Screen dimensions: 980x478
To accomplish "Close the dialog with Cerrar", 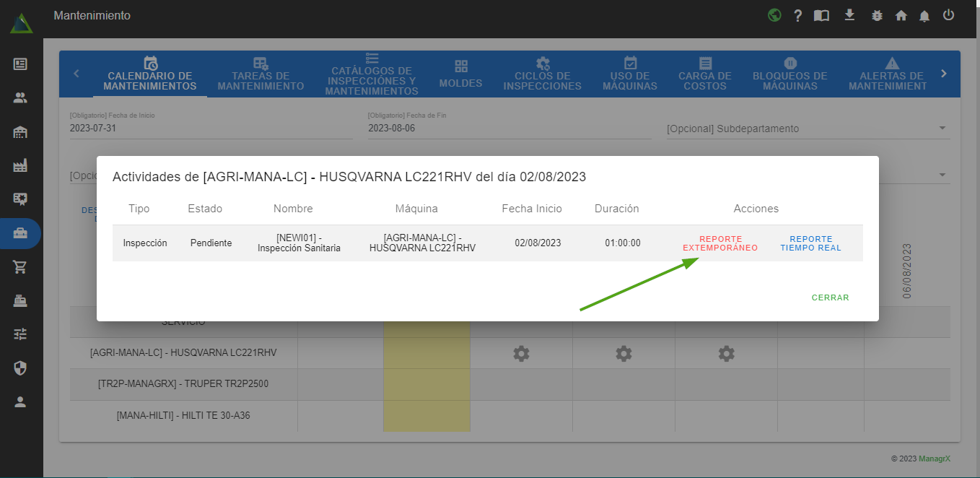I will pyautogui.click(x=830, y=297).
